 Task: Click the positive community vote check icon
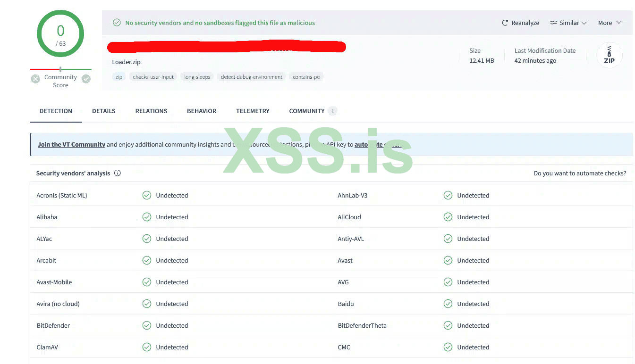click(86, 79)
